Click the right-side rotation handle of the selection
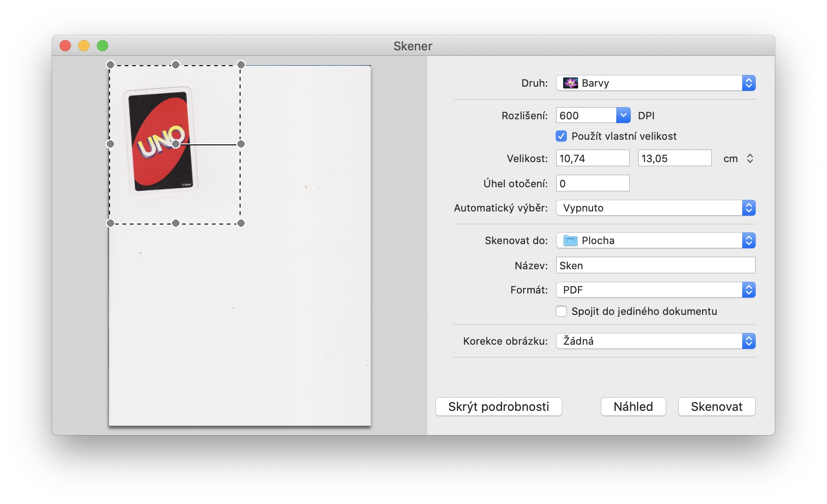 [241, 144]
